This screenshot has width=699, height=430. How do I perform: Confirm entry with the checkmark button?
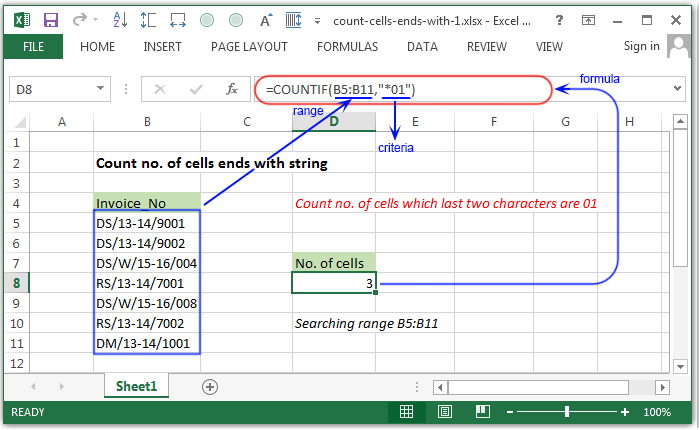point(196,90)
